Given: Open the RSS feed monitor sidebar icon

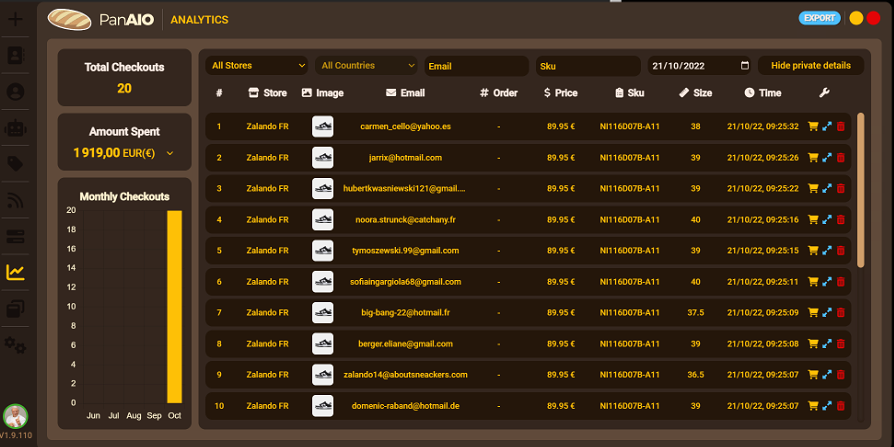Looking at the screenshot, I should pyautogui.click(x=15, y=201).
